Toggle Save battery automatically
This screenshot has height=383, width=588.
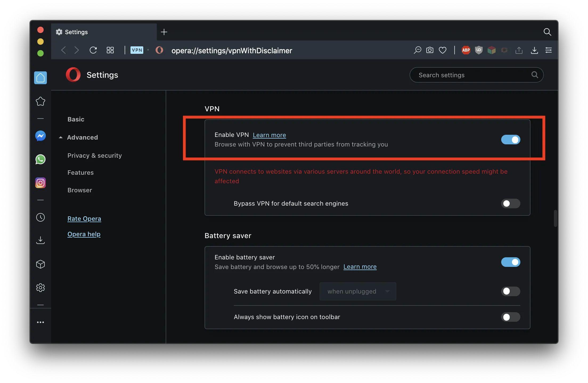[x=511, y=291]
